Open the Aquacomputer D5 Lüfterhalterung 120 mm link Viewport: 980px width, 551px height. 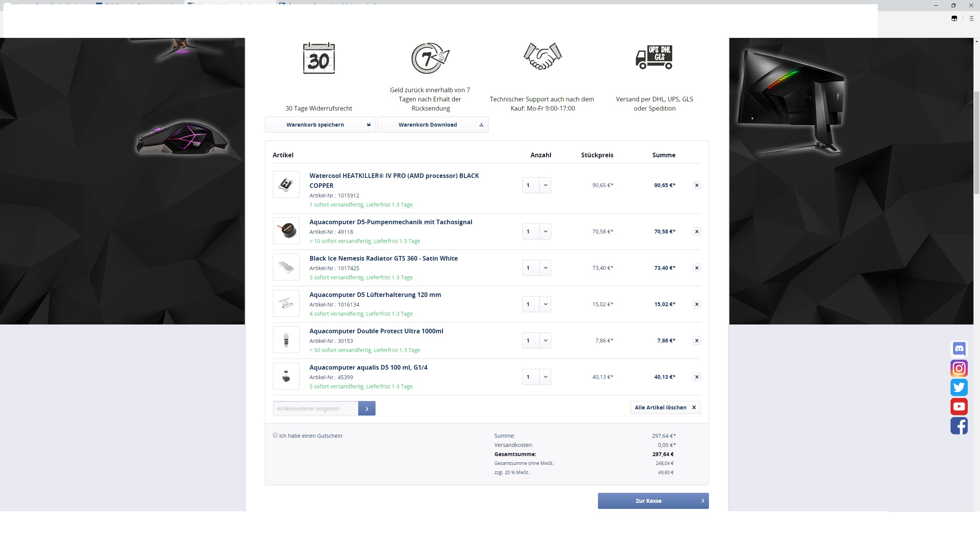tap(375, 295)
